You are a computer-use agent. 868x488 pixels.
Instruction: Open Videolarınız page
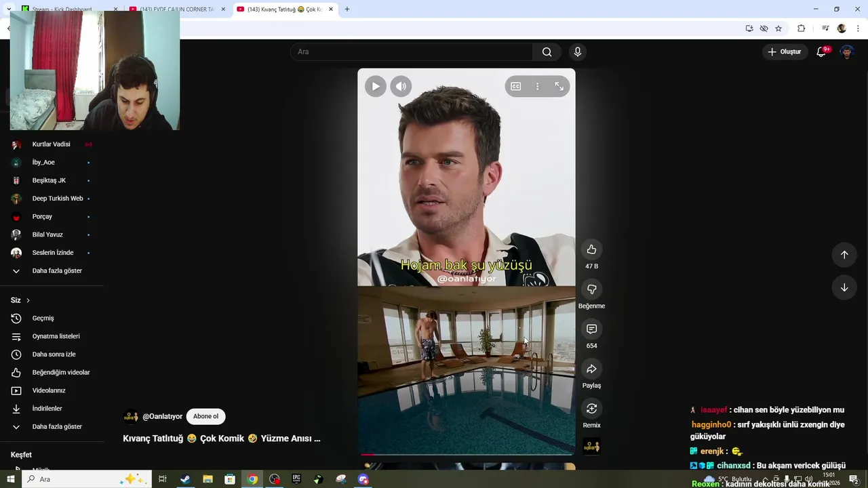(52, 390)
